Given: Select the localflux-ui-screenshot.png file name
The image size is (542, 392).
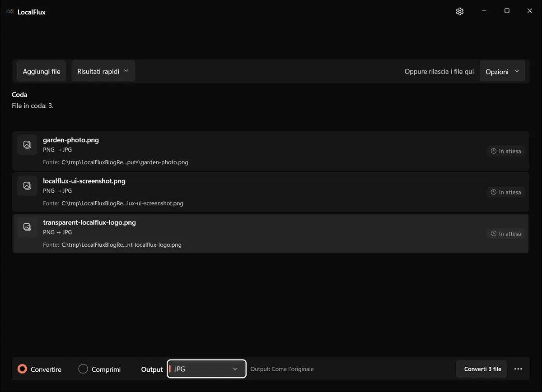Looking at the screenshot, I should [x=84, y=181].
